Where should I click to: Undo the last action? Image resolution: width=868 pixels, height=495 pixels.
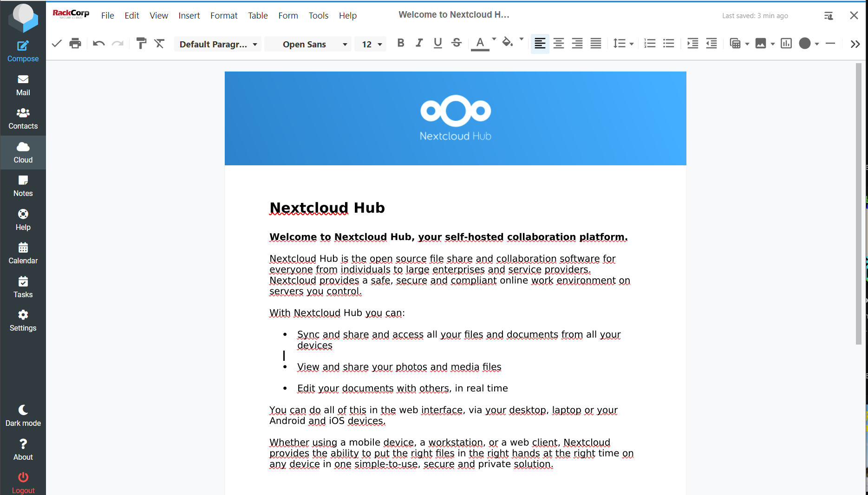[98, 44]
